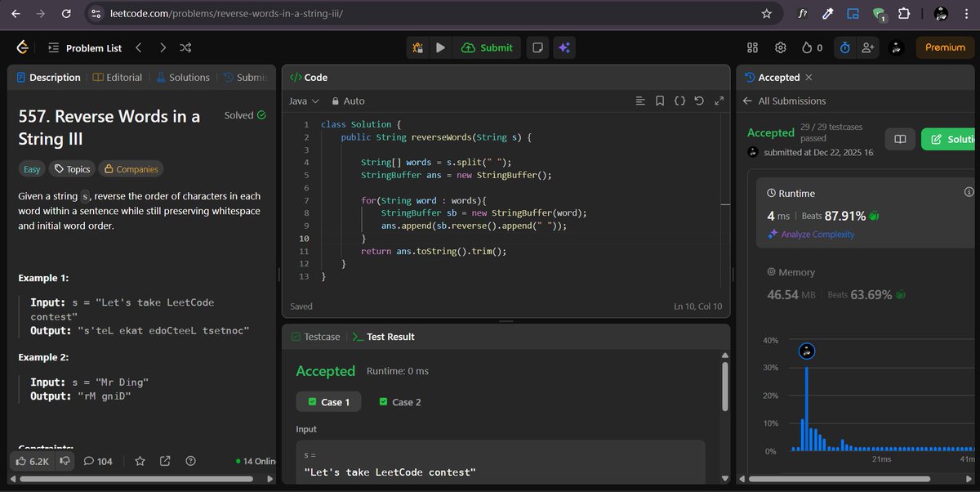980x492 pixels.
Task: Open the AI sparkle assistant icon
Action: pos(563,47)
